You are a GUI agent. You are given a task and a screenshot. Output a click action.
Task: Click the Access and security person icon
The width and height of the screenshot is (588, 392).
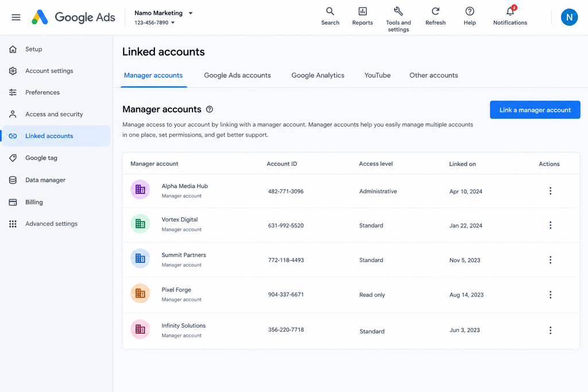coord(13,114)
